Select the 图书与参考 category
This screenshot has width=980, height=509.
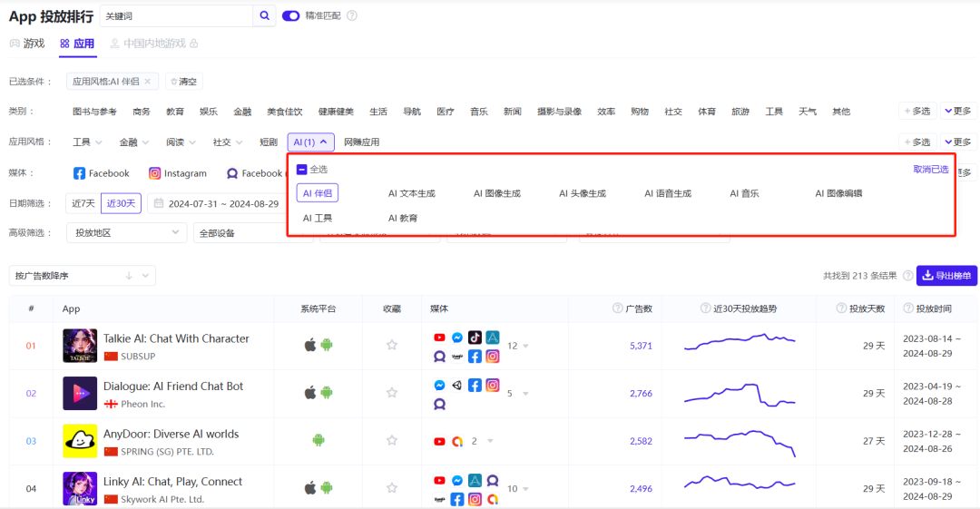[94, 112]
